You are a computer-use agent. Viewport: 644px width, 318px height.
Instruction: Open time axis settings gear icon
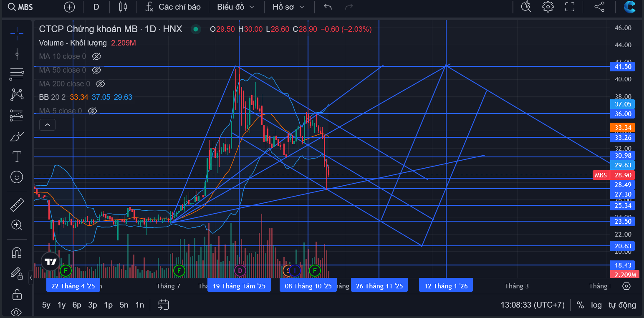point(626,286)
